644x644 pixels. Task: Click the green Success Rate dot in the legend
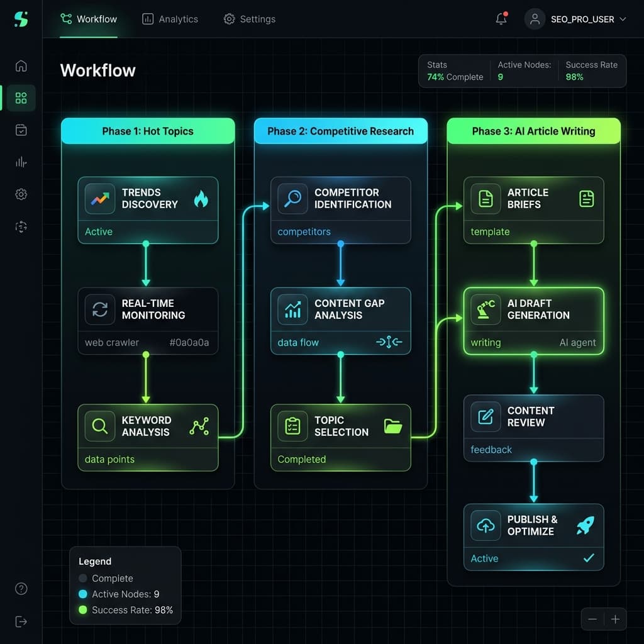82,609
